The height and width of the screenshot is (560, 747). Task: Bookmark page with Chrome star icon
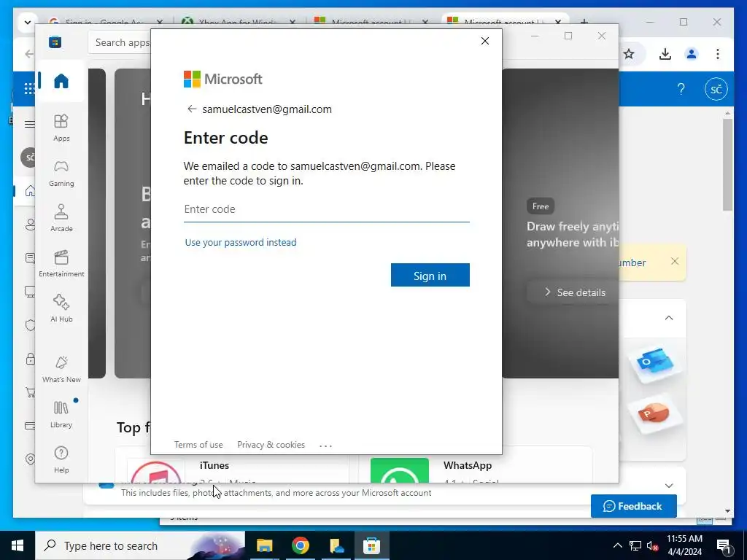pos(629,54)
